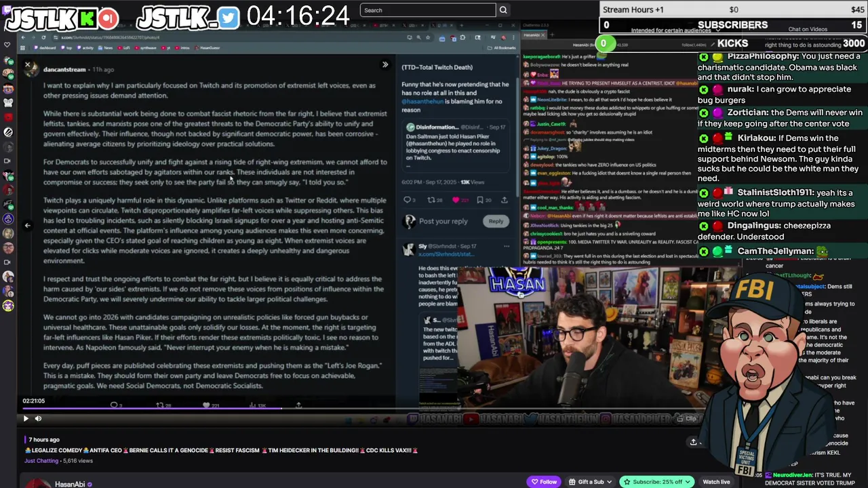Open Sly's reply three-dot menu
Image resolution: width=868 pixels, height=488 pixels.
pos(507,246)
